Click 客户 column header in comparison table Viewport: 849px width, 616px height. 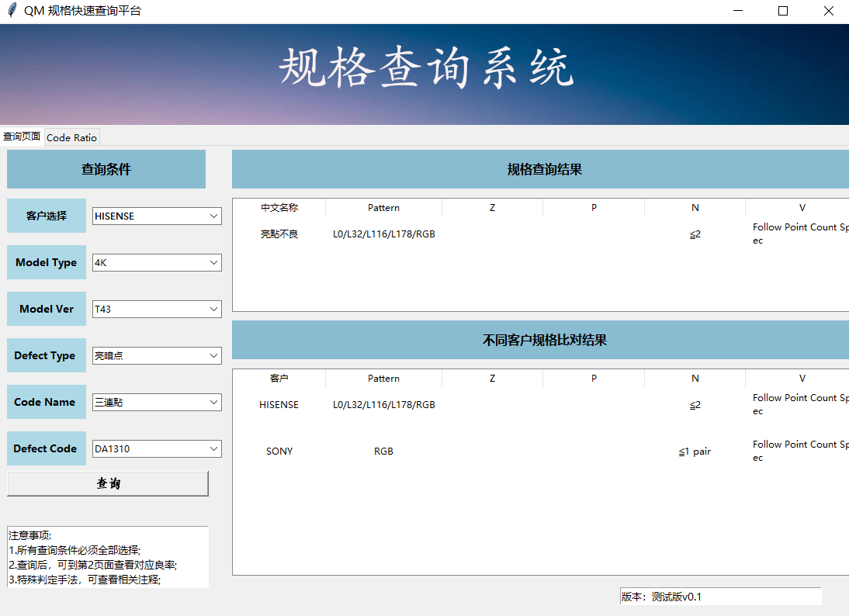point(279,379)
